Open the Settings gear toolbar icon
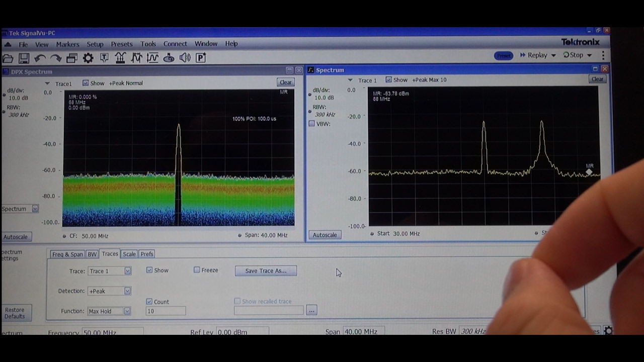The image size is (644, 362). tap(88, 58)
